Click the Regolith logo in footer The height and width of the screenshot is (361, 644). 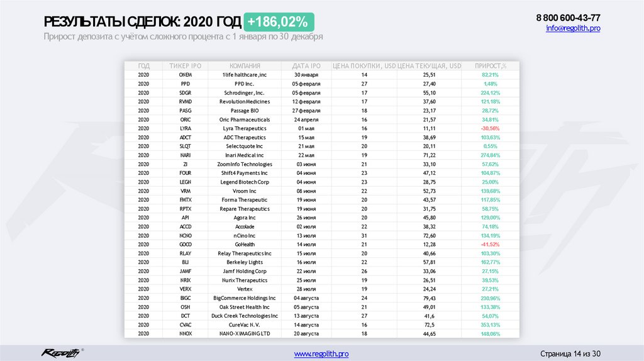[x=62, y=353]
